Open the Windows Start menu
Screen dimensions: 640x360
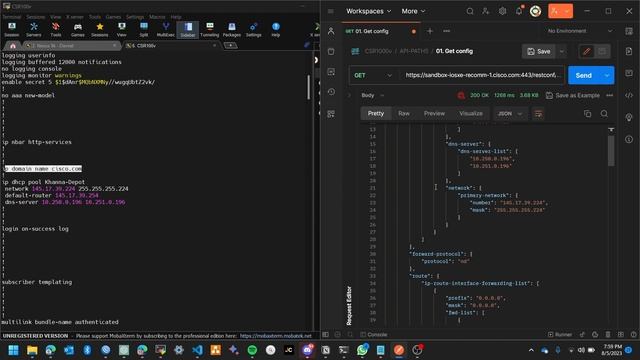[x=13, y=350]
